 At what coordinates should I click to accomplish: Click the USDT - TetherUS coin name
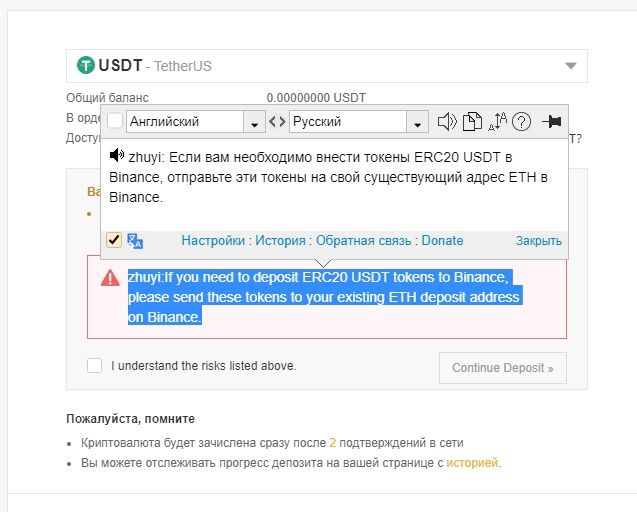[155, 65]
